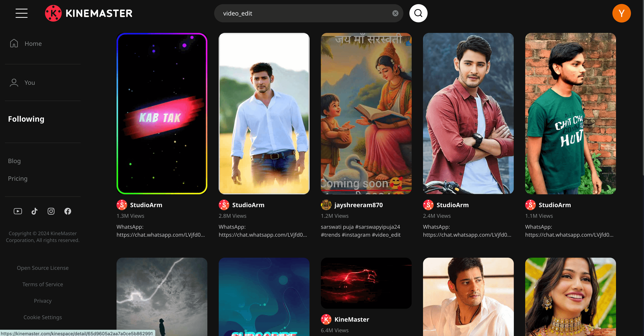Click the You profile section
Screen dimensions: 644x336
click(29, 82)
